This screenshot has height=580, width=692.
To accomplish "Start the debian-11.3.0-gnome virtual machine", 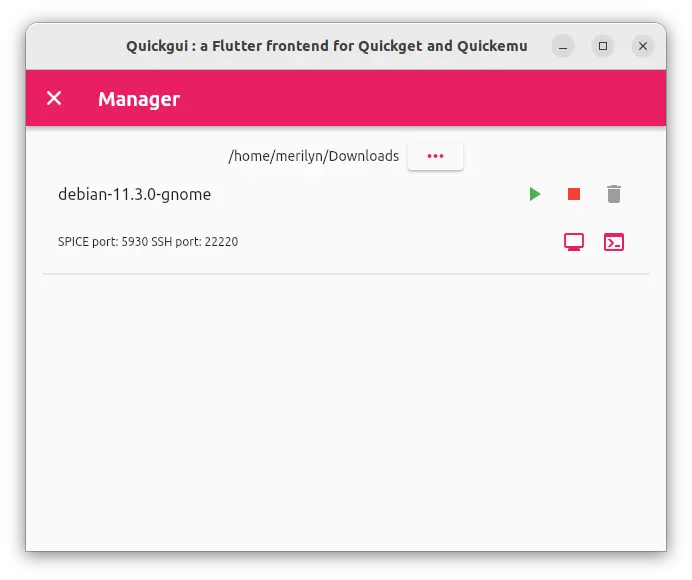I will coord(534,194).
